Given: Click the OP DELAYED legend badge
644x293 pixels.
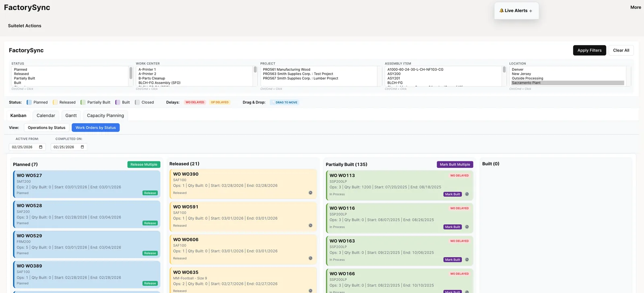Looking at the screenshot, I should click(x=220, y=102).
